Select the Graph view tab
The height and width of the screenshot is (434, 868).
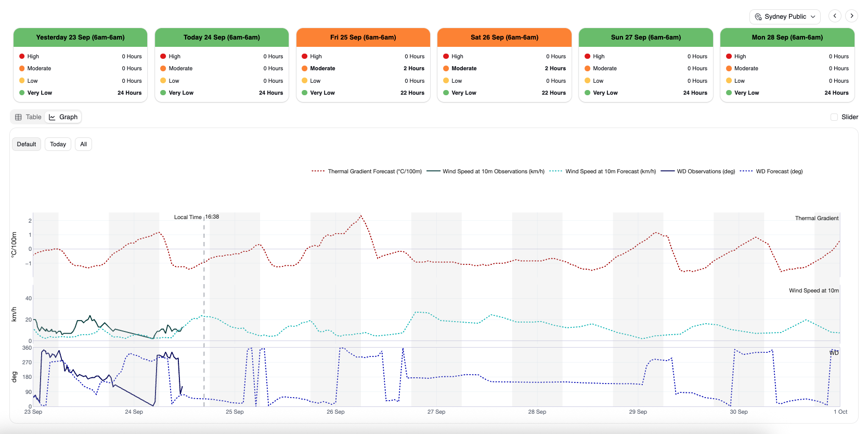tap(63, 117)
